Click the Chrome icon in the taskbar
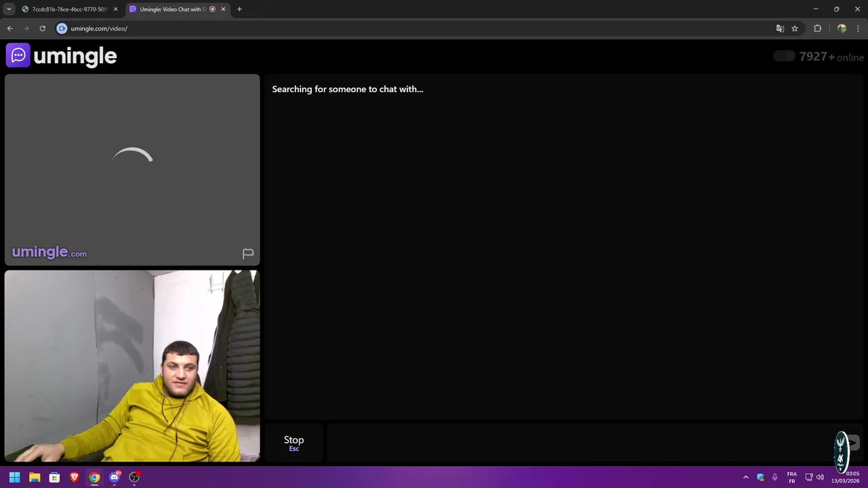The image size is (868, 488). [94, 477]
